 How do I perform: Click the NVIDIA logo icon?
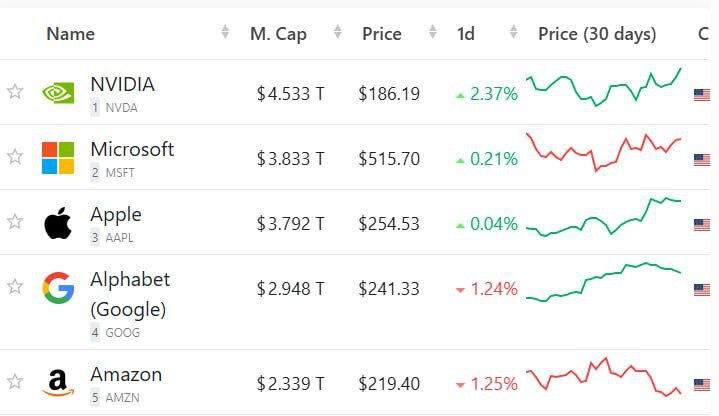[58, 93]
